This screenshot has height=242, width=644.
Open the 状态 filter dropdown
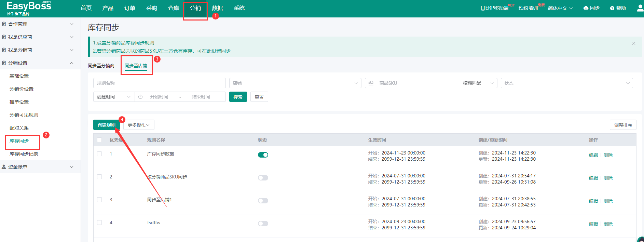click(567, 83)
